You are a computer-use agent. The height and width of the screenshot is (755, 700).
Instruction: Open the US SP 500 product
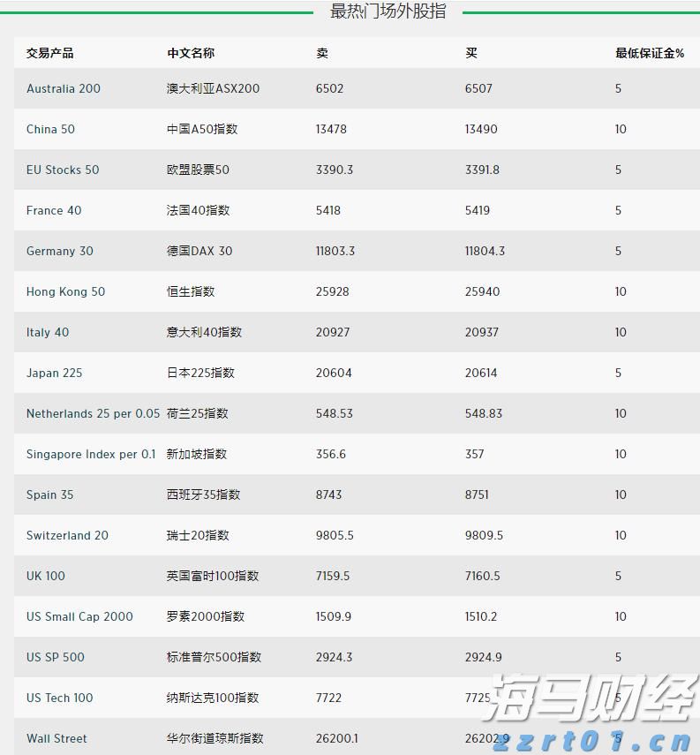point(56,657)
